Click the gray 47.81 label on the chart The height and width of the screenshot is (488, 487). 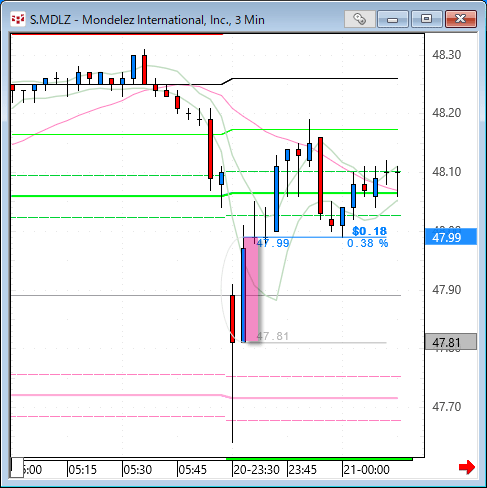(273, 336)
